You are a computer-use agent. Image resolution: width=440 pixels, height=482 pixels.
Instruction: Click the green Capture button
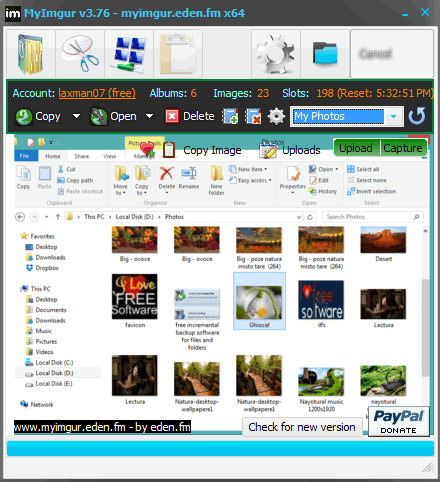(x=403, y=148)
